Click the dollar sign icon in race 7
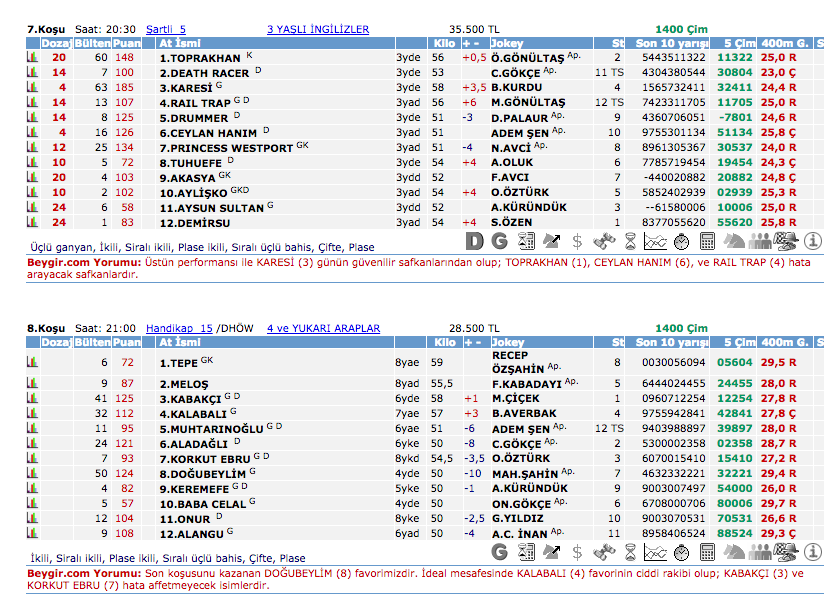The height and width of the screenshot is (607, 840). click(x=577, y=241)
